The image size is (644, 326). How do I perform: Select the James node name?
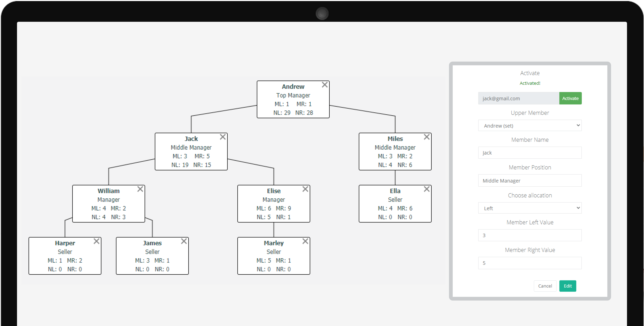click(x=152, y=243)
